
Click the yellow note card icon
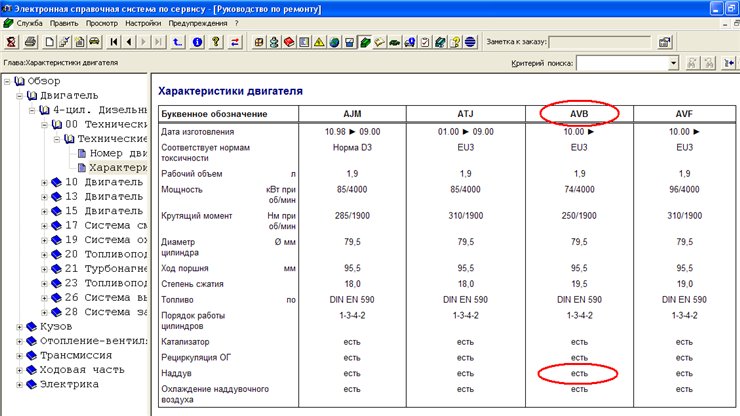(379, 42)
